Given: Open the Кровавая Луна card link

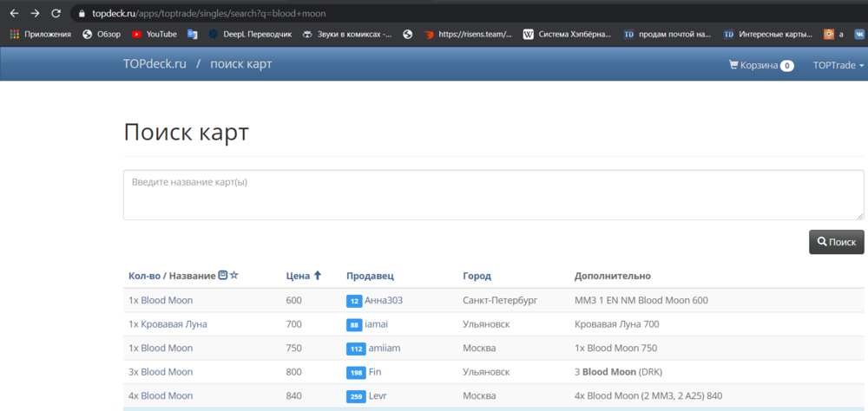Looking at the screenshot, I should click(x=174, y=324).
